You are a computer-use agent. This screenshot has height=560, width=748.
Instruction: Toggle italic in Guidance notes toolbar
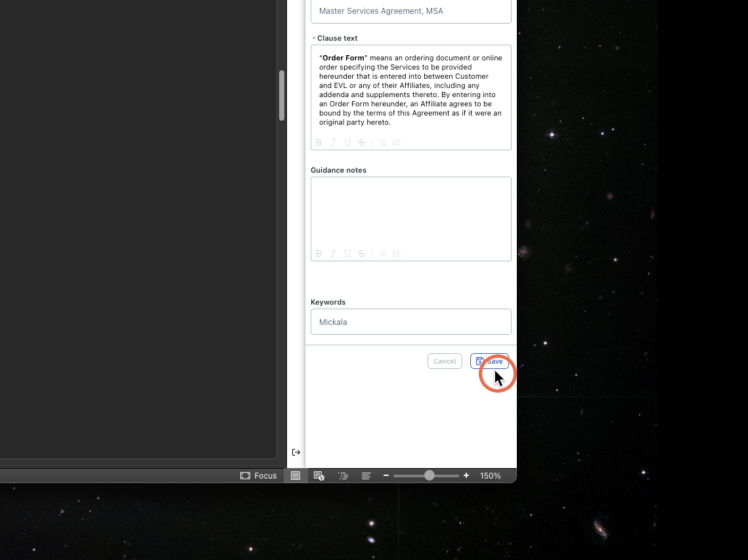click(x=333, y=253)
